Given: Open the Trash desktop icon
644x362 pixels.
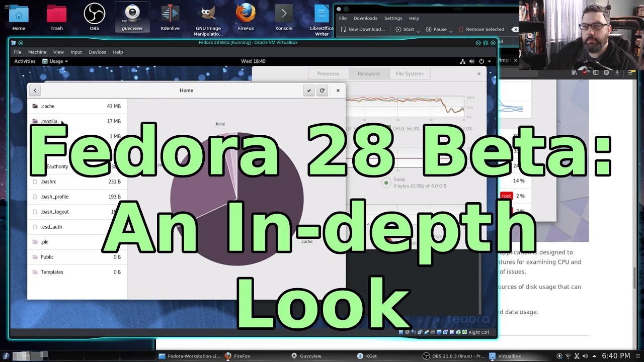Looking at the screenshot, I should [56, 18].
